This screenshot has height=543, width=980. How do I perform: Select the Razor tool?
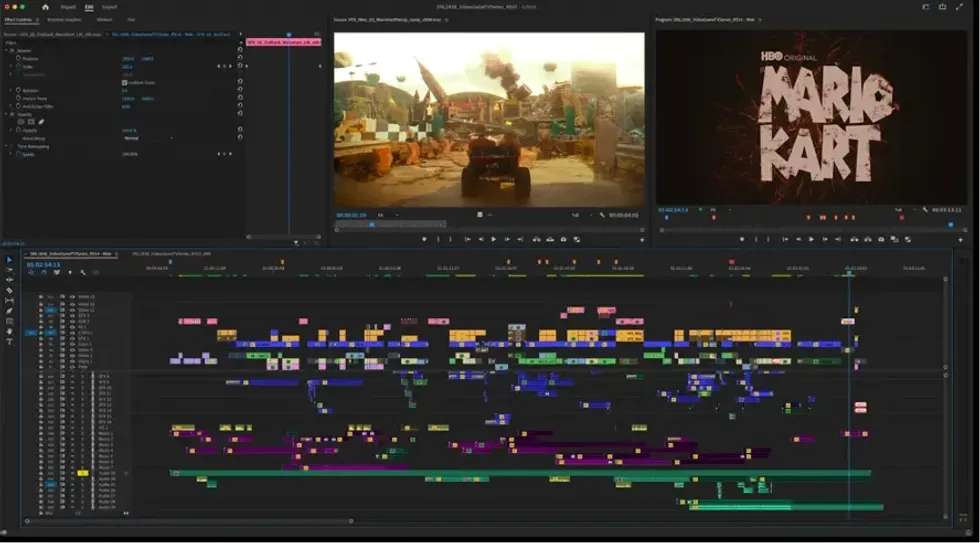pos(9,291)
